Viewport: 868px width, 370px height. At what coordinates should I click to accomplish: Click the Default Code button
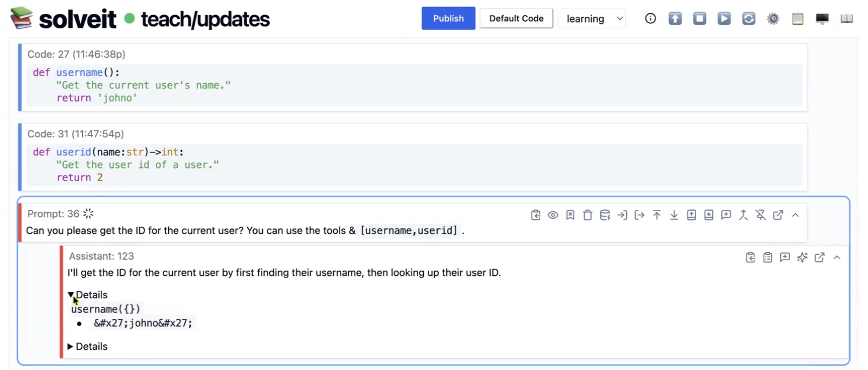coord(516,19)
